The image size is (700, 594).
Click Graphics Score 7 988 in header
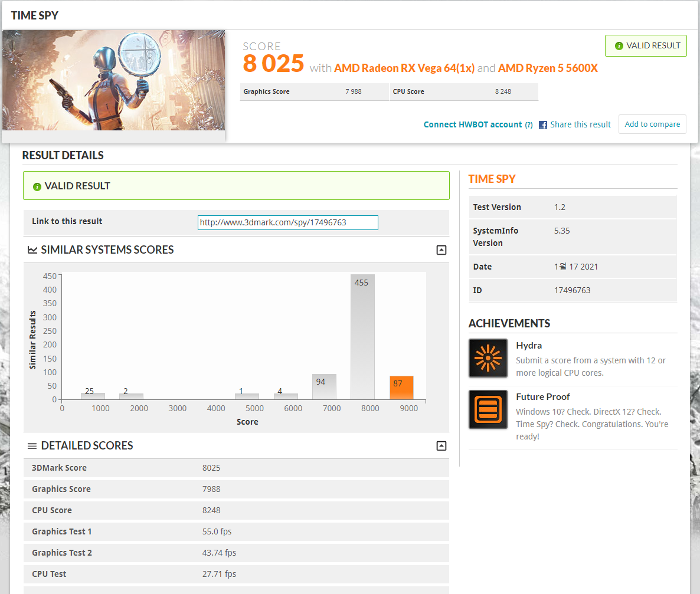[314, 91]
